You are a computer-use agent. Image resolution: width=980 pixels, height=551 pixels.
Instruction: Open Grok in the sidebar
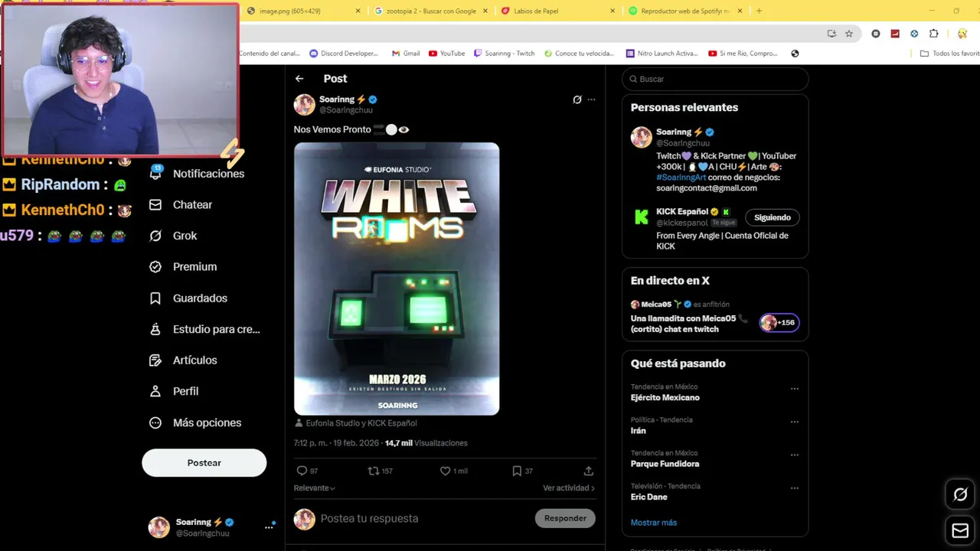click(x=173, y=236)
